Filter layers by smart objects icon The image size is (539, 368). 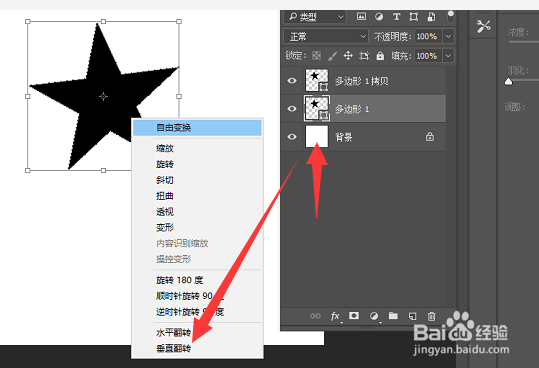[x=431, y=16]
